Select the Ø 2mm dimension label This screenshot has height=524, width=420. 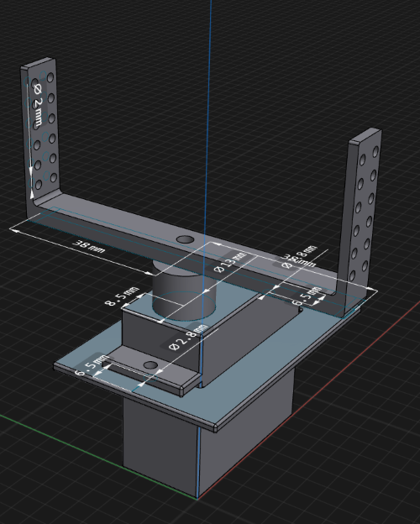(39, 104)
